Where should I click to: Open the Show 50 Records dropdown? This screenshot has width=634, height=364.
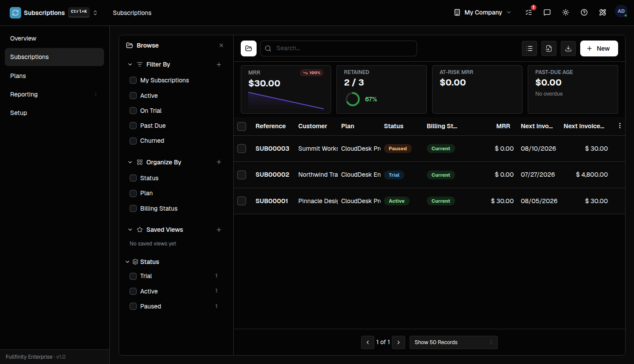pyautogui.click(x=454, y=342)
